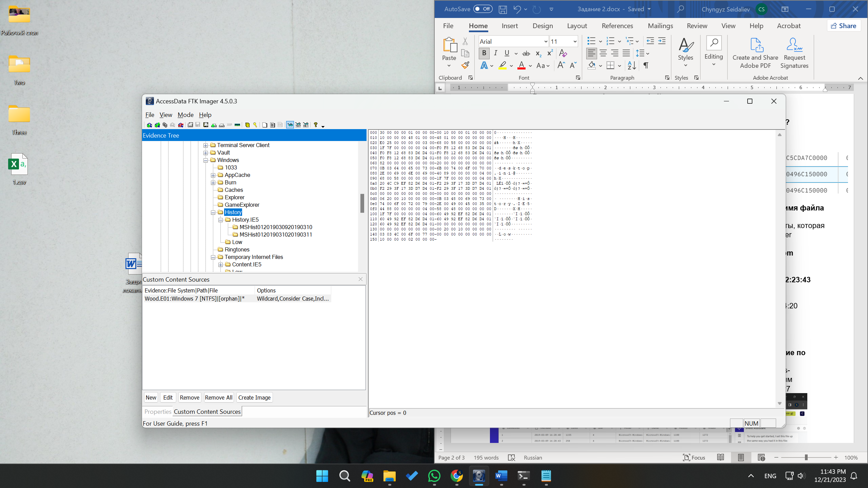This screenshot has width=868, height=488.
Task: Click the Add Evidence Item toolbar icon
Action: (x=149, y=125)
